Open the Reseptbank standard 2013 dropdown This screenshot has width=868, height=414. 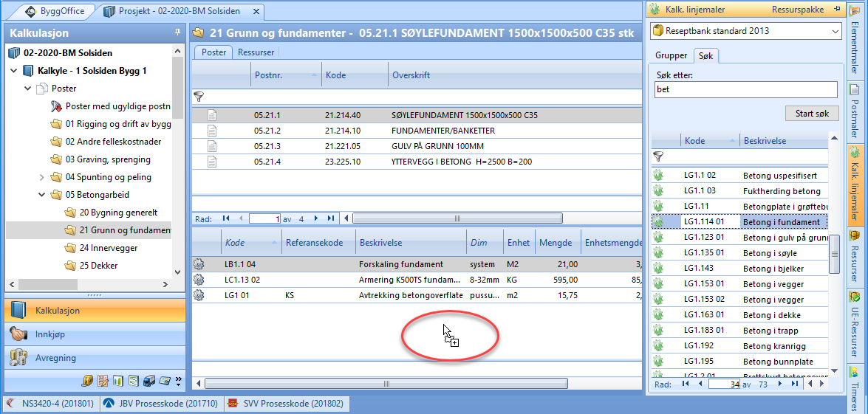point(835,31)
